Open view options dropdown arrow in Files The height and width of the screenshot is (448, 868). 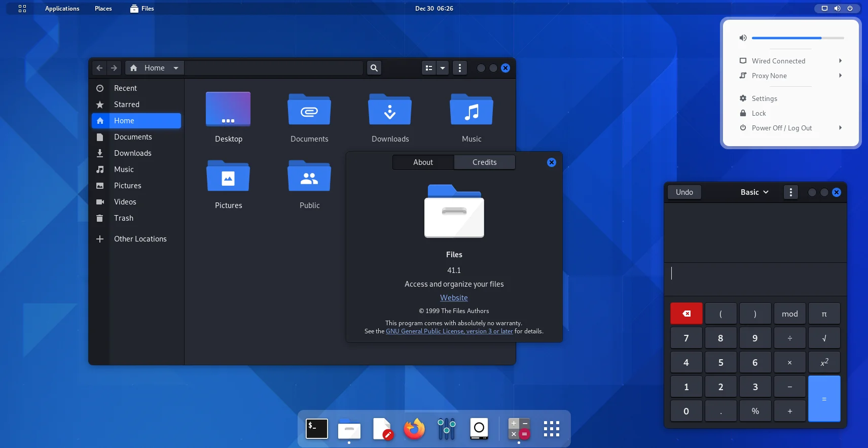click(x=443, y=68)
